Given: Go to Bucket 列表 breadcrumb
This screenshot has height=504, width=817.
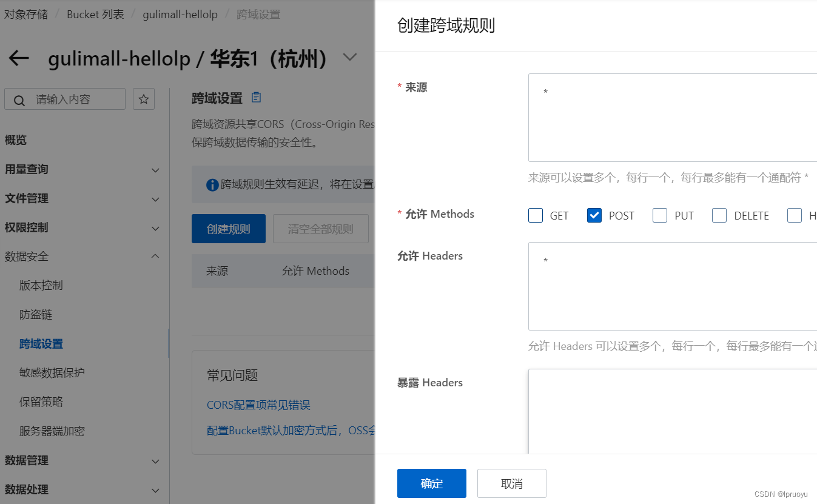Looking at the screenshot, I should (95, 14).
